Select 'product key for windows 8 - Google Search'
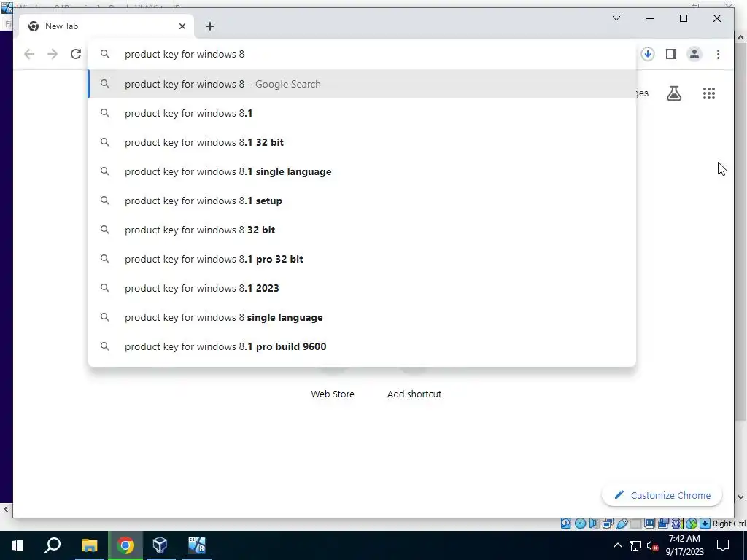 pos(362,84)
